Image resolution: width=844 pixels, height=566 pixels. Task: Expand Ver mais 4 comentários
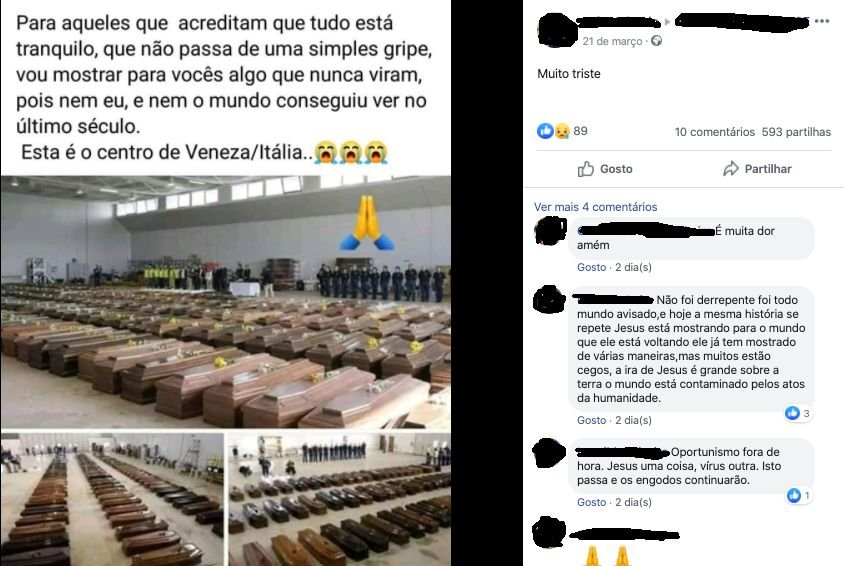(x=595, y=207)
